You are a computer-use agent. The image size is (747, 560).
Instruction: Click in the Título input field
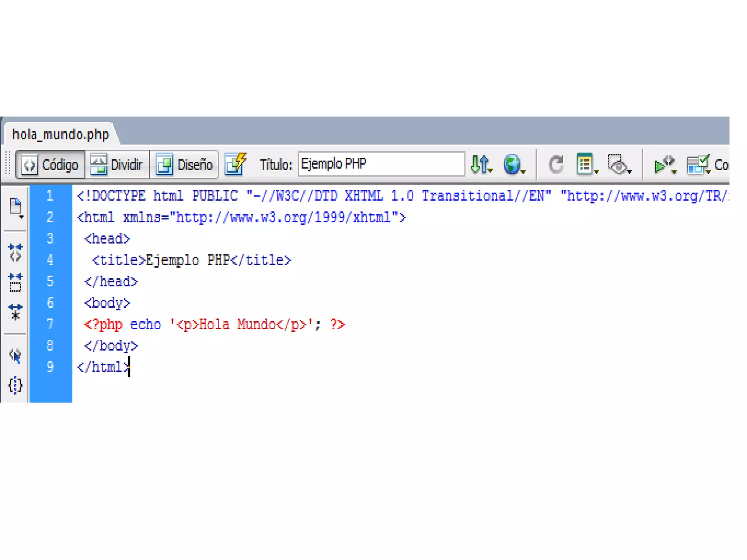pyautogui.click(x=381, y=164)
